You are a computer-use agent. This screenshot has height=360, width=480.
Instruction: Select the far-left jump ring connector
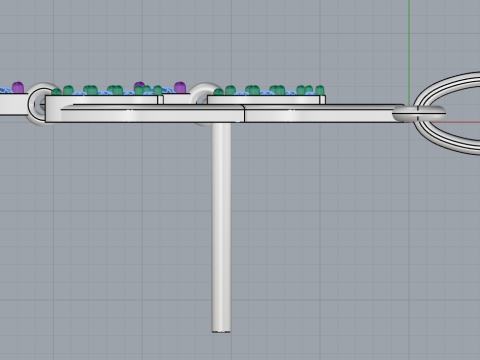pos(35,104)
